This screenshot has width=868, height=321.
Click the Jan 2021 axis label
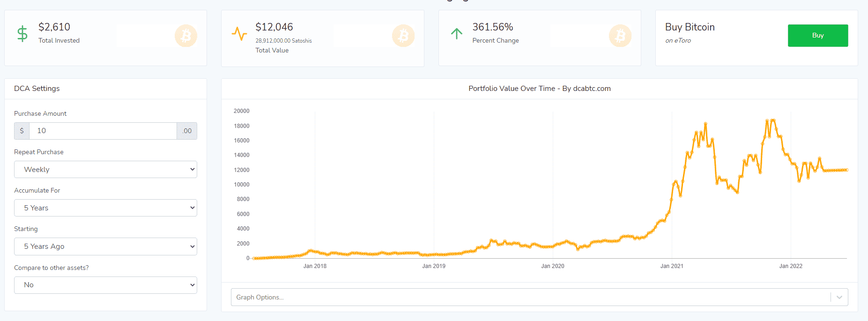(671, 266)
